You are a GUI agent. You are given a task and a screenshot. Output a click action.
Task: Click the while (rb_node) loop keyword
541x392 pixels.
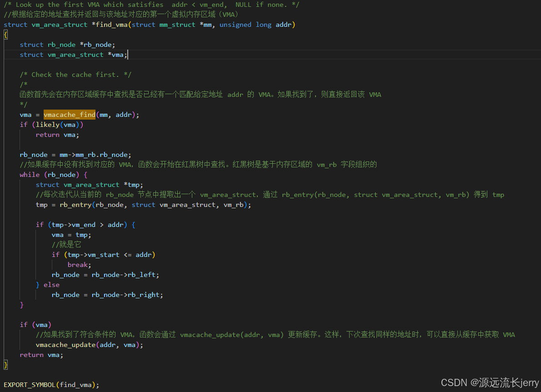pos(30,174)
